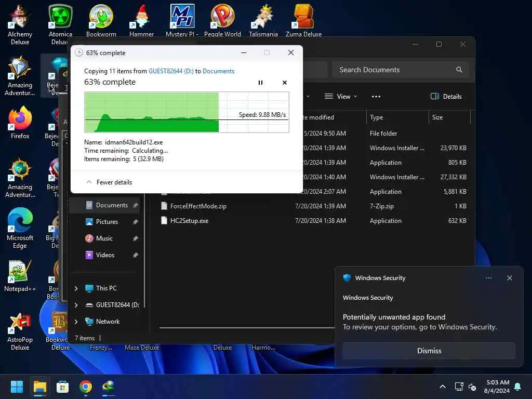Image resolution: width=532 pixels, height=399 pixels.
Task: Expand This PC tree node
Action: click(x=76, y=288)
